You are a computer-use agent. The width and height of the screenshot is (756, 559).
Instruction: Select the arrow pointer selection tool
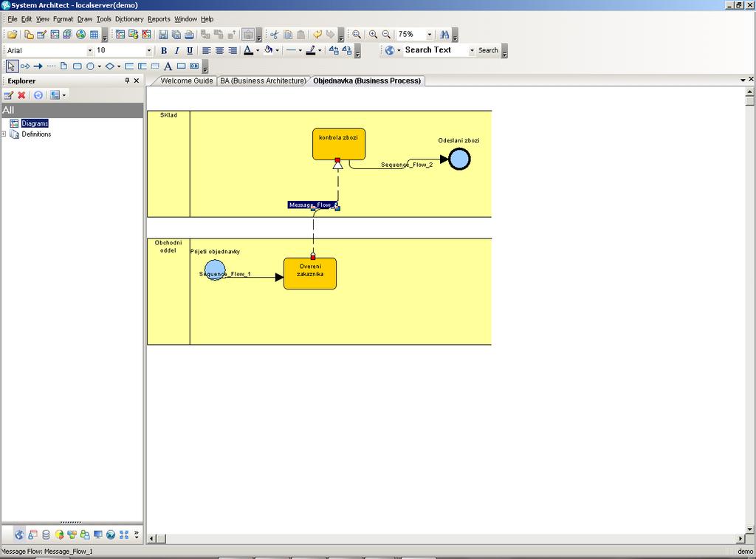(x=12, y=66)
